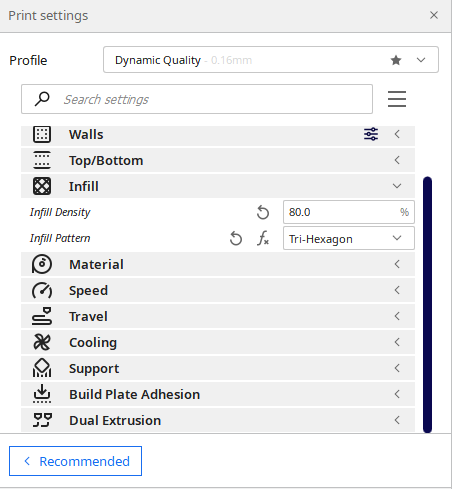Open Walls settings visibility sliders icon

(x=371, y=134)
